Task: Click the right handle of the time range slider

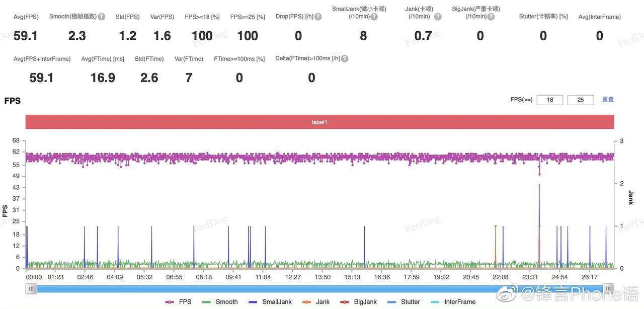Action: (x=609, y=288)
